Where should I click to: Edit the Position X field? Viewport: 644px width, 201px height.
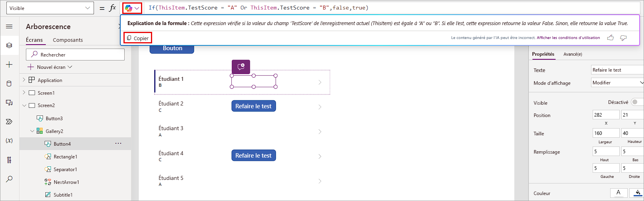pyautogui.click(x=606, y=115)
